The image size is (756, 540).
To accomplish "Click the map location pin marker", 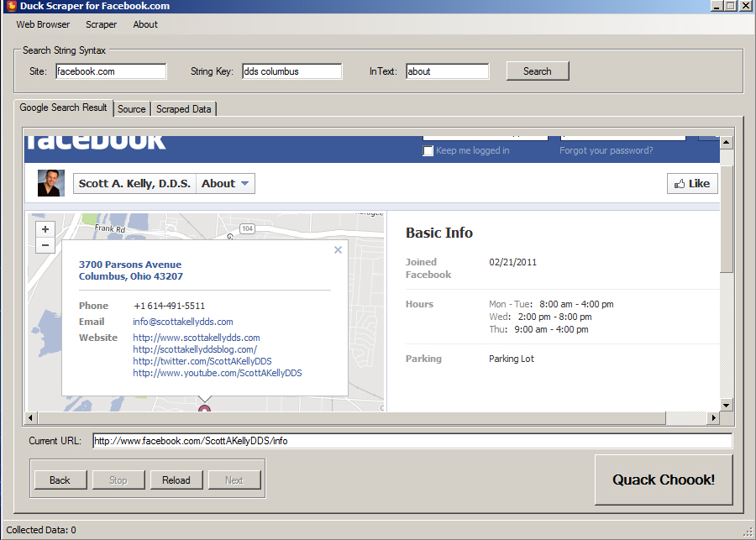I will tap(204, 408).
